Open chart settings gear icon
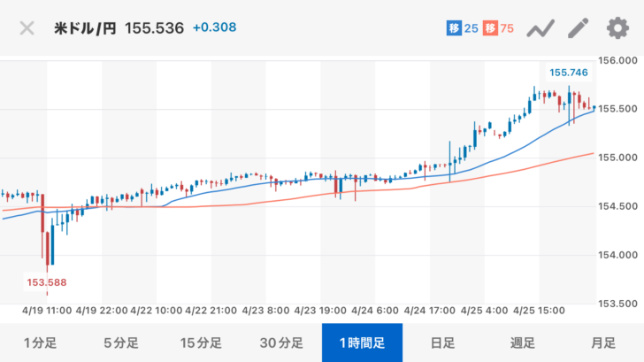Image resolution: width=644 pixels, height=362 pixels. point(617,28)
